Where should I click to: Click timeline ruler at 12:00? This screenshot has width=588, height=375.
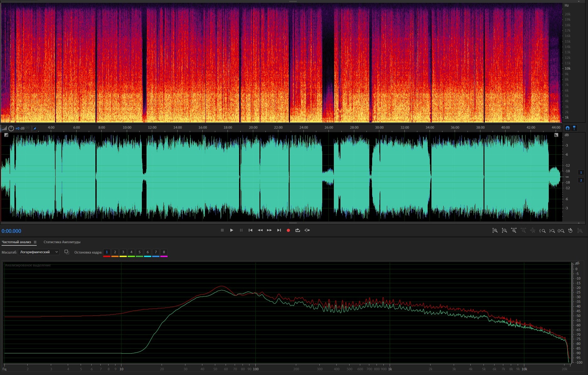coord(152,127)
